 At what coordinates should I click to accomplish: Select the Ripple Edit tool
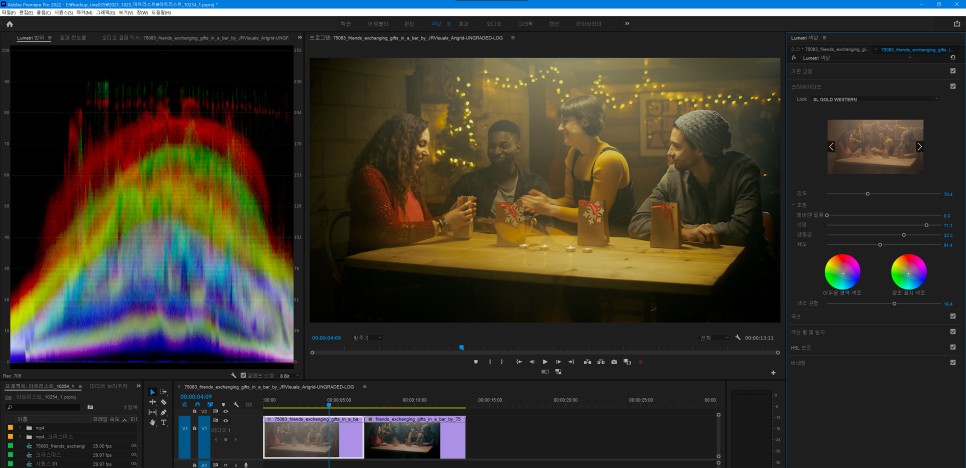(x=152, y=402)
